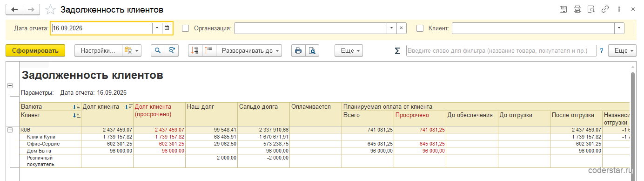Screen dimensions: 644x181
Task: Open calendar picker for report date
Action: point(167,28)
